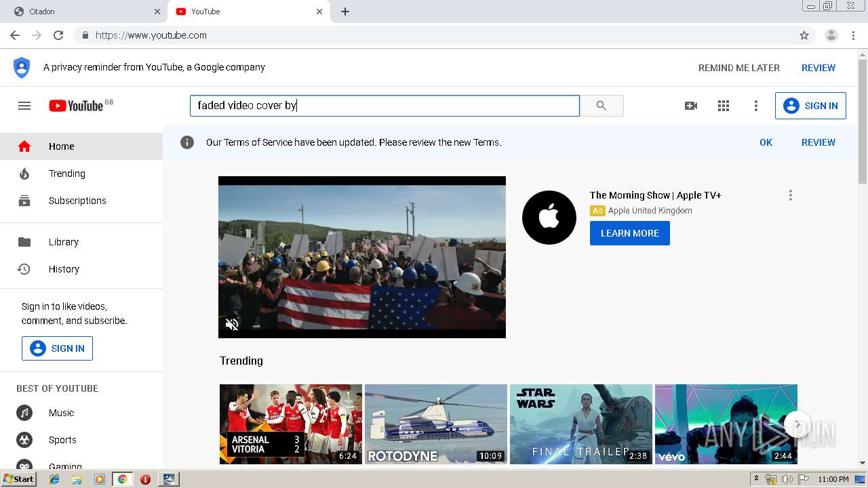The width and height of the screenshot is (868, 488).
Task: Open Library in the sidebar
Action: pyautogui.click(x=81, y=242)
